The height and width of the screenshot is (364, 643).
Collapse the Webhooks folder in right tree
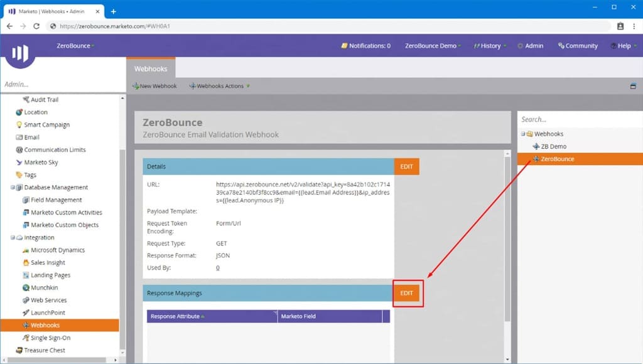coord(523,134)
